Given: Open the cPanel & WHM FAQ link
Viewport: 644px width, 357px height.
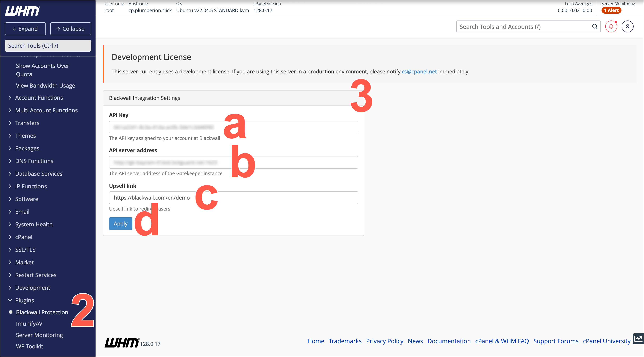Looking at the screenshot, I should pos(502,341).
